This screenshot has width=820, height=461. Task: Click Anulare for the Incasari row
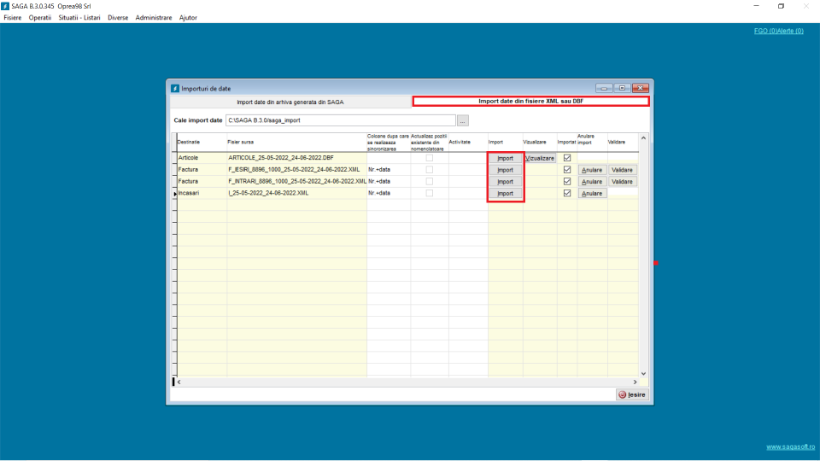coord(592,193)
